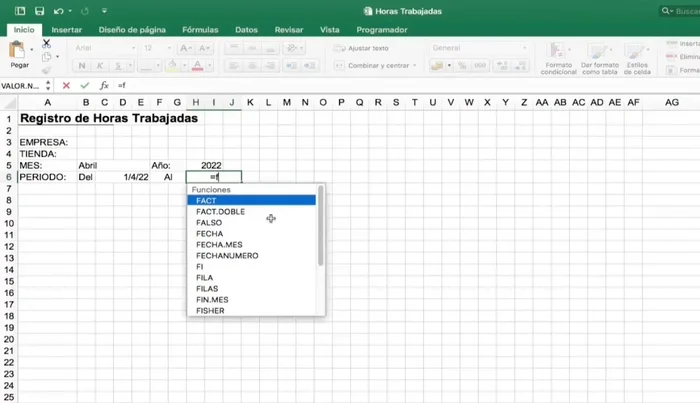Confirm formula with green checkmark

pyautogui.click(x=84, y=86)
